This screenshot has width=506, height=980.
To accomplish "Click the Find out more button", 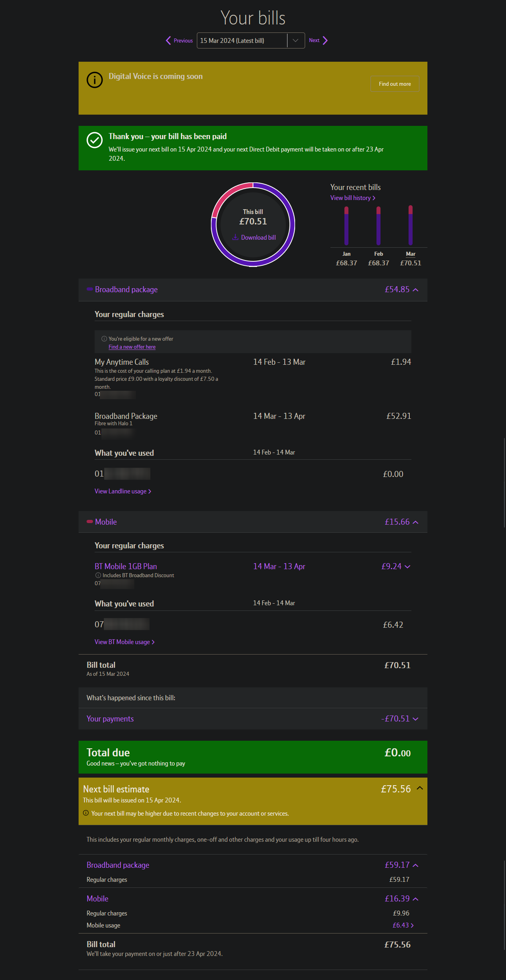I will [395, 84].
